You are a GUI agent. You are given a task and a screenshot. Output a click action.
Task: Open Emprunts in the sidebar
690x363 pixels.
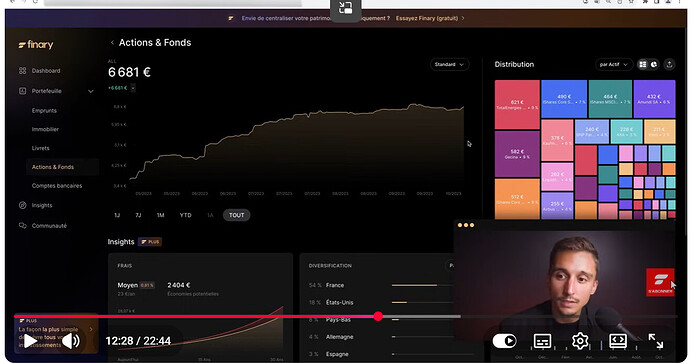(44, 110)
